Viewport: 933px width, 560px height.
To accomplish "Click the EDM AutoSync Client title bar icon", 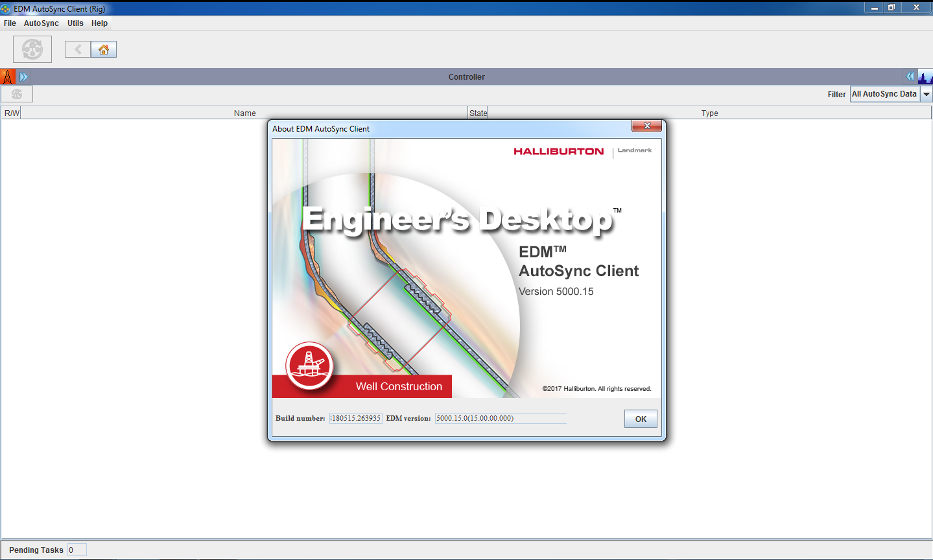I will point(6,8).
